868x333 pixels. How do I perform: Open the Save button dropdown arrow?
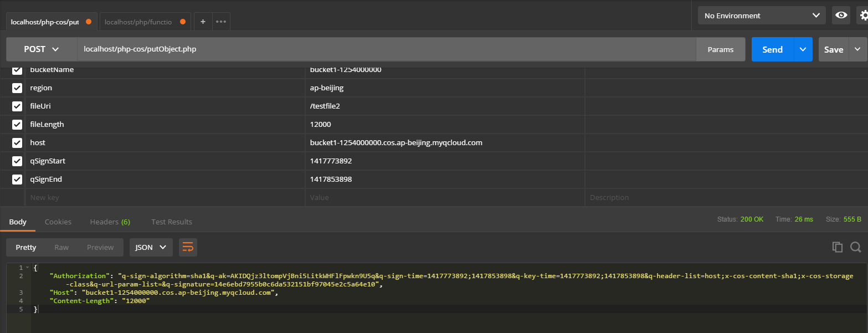(x=857, y=49)
